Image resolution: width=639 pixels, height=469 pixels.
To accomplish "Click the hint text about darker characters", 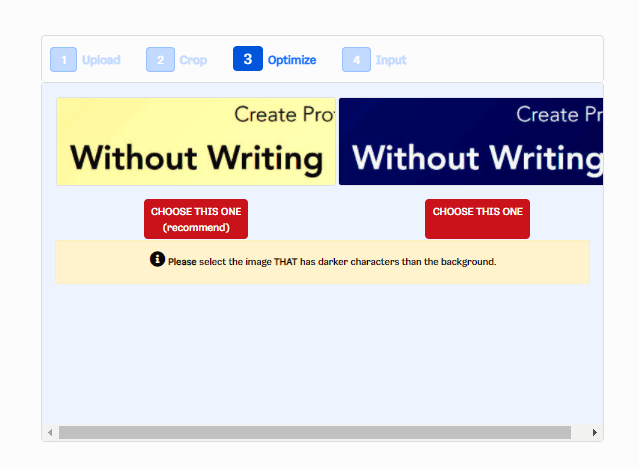I will coord(332,262).
